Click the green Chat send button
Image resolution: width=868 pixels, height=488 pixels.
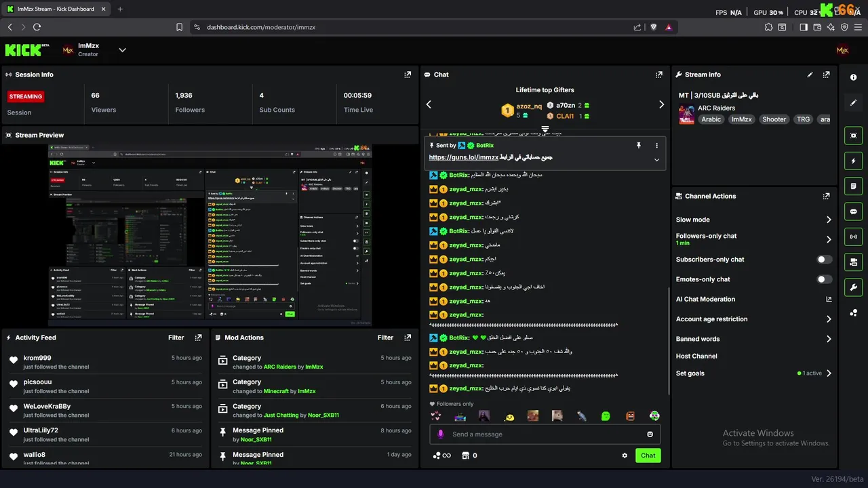[x=648, y=455]
